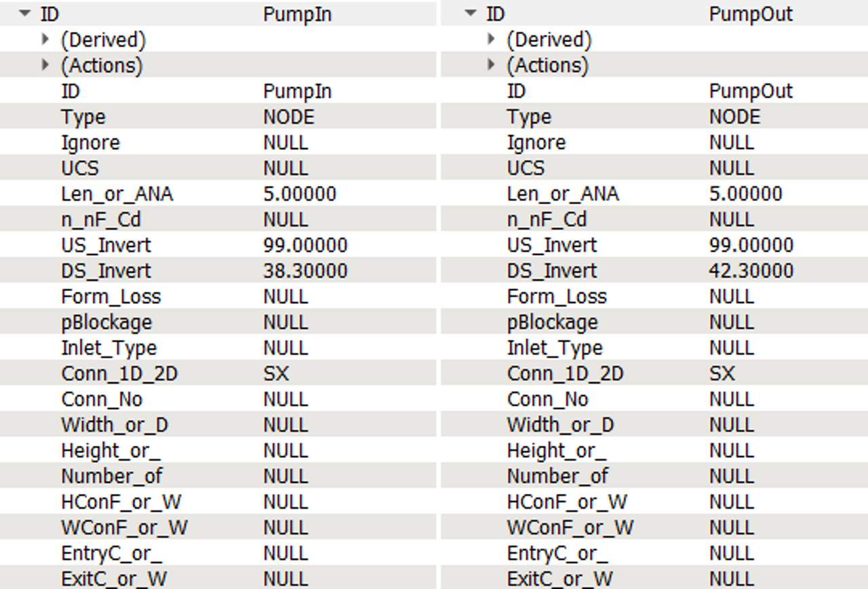Click PumpIn Conn_1D_2D value SX
Image resolution: width=868 pixels, height=589 pixels.
(x=276, y=374)
